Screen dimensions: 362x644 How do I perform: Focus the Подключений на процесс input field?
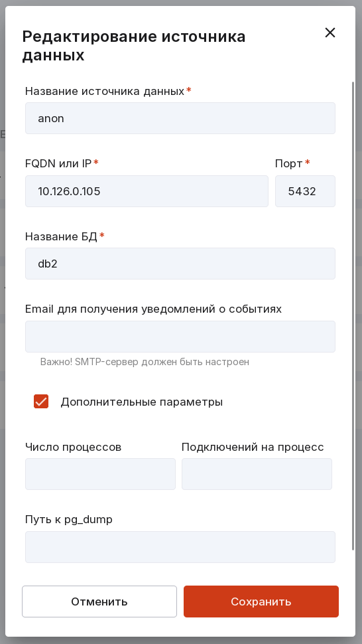click(257, 474)
